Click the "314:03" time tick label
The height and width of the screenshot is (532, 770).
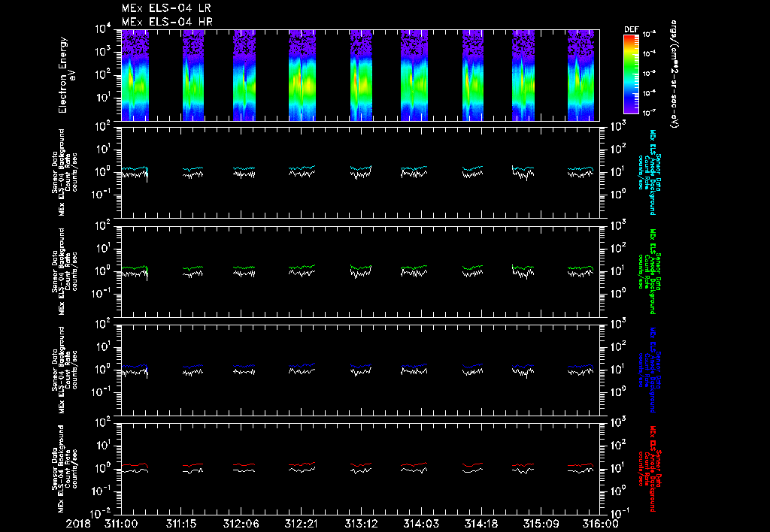pyautogui.click(x=421, y=524)
